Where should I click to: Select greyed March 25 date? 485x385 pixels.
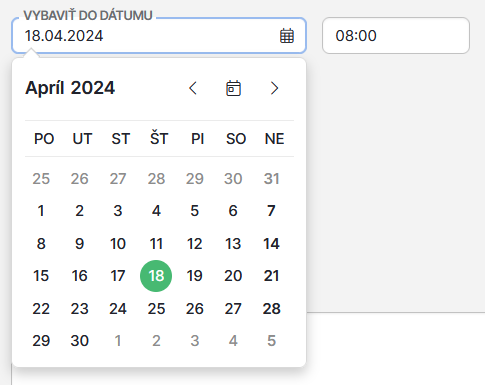coord(41,179)
